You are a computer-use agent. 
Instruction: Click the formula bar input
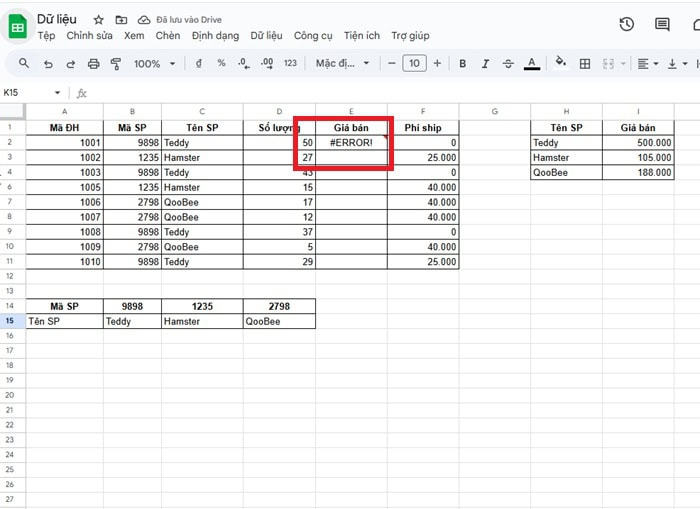(x=393, y=93)
